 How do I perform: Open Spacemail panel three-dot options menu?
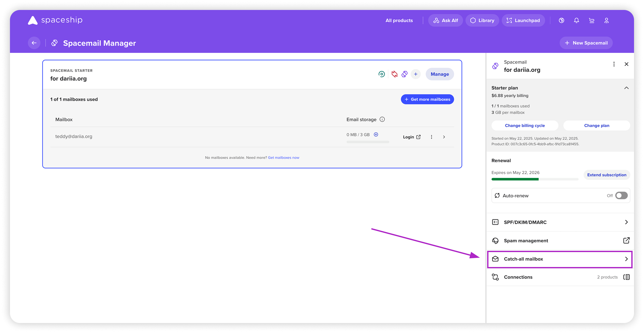[x=614, y=64]
